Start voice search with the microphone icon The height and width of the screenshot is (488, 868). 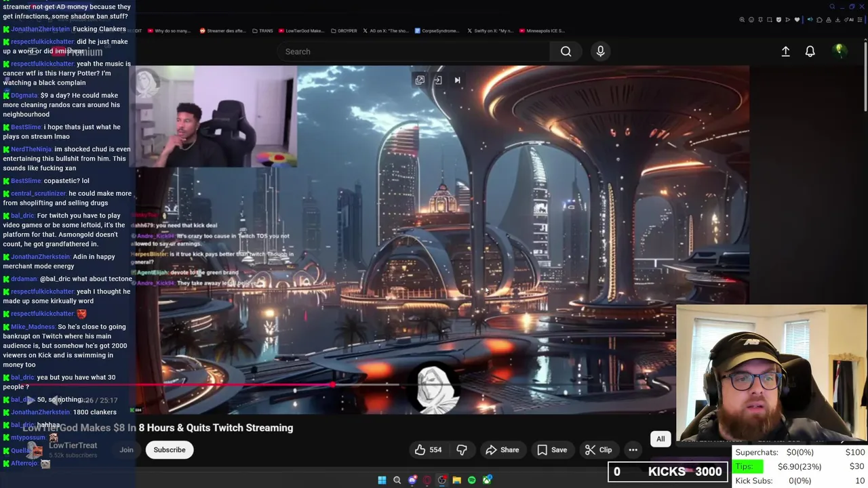click(x=600, y=52)
